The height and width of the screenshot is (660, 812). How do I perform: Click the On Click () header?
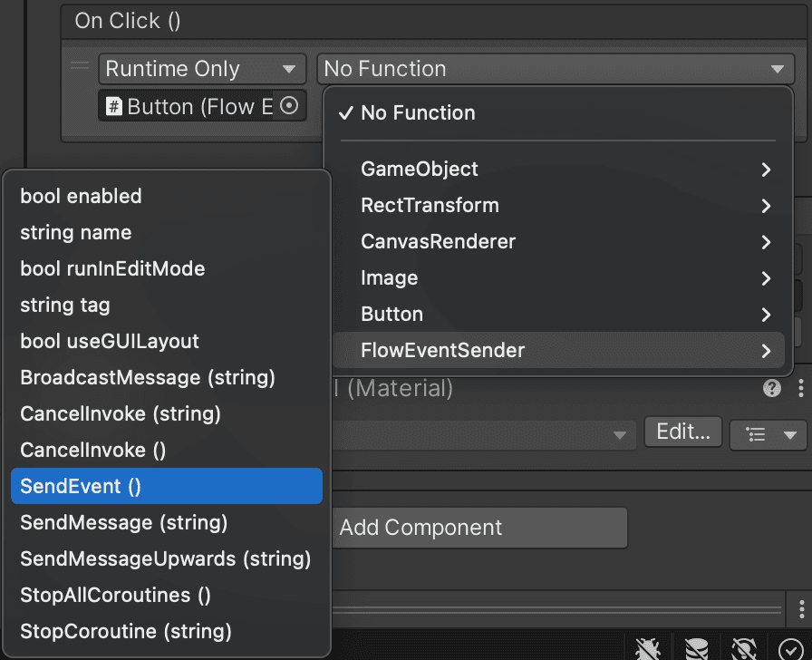point(128,21)
